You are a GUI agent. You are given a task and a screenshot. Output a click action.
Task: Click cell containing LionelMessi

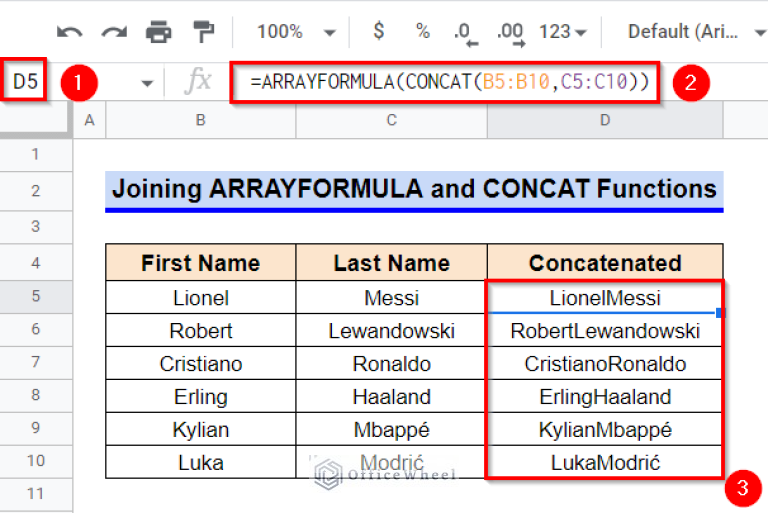[605, 298]
